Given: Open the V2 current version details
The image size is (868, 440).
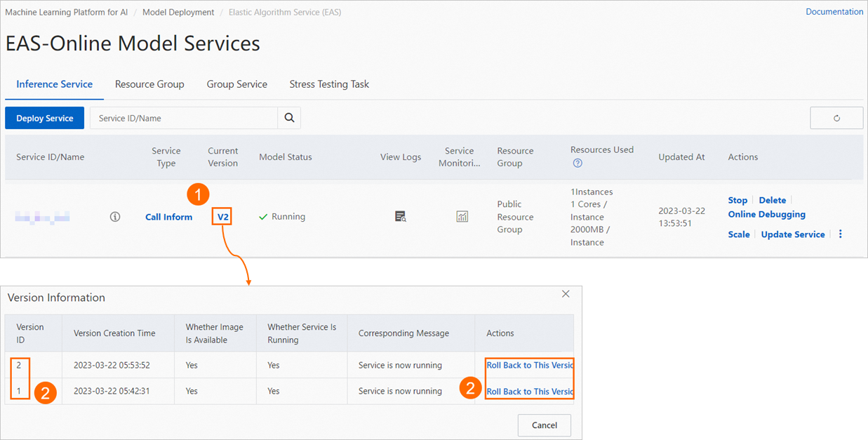Looking at the screenshot, I should tap(222, 216).
